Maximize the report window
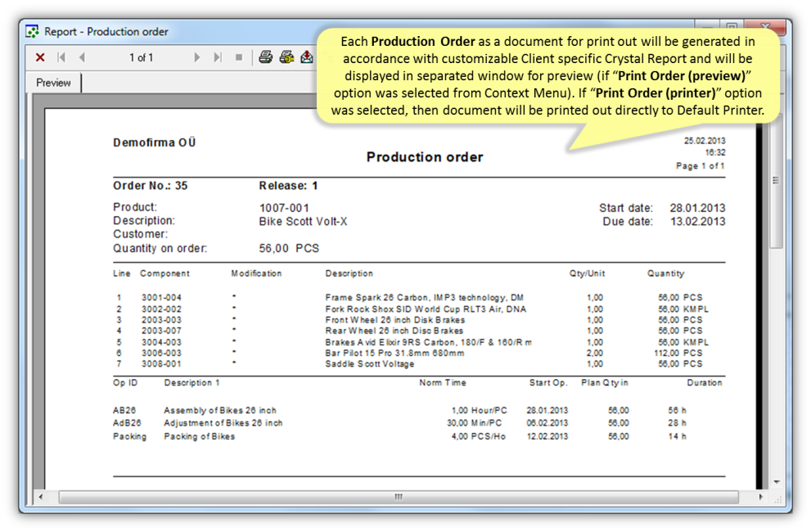This screenshot has height=532, width=811. coord(733,27)
